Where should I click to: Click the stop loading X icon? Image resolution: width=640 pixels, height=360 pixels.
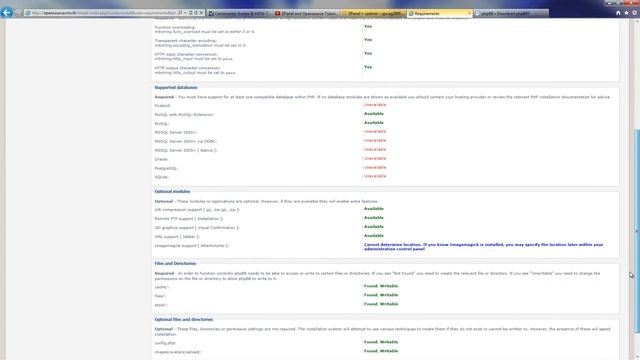pyautogui.click(x=201, y=13)
